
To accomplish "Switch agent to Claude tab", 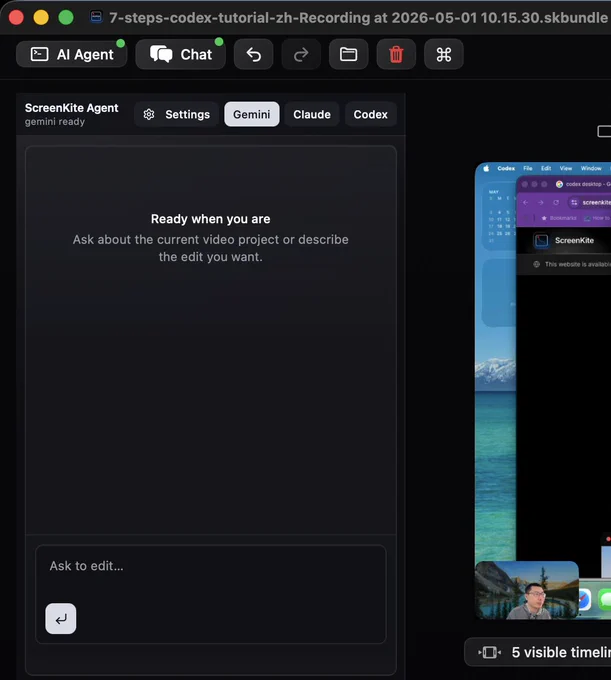I will click(x=312, y=114).
